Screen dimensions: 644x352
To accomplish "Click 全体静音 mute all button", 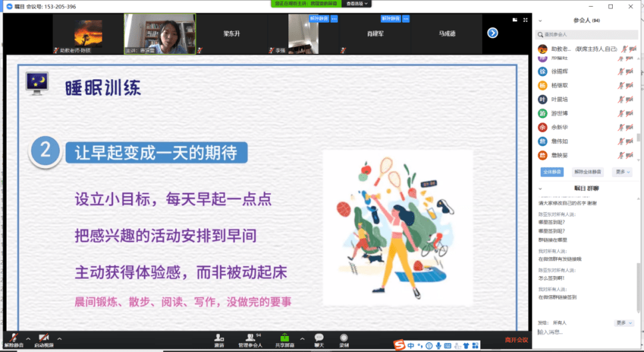I will (551, 172).
